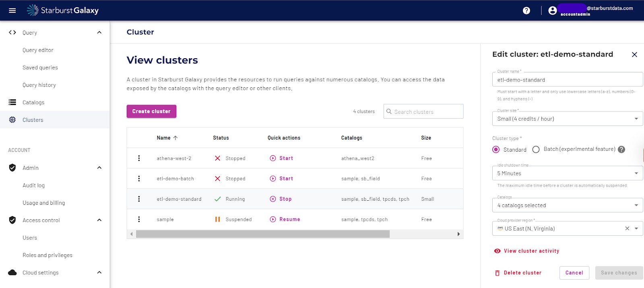Open the Cloud provider region dropdown arrow
This screenshot has width=644, height=288.
click(636, 228)
